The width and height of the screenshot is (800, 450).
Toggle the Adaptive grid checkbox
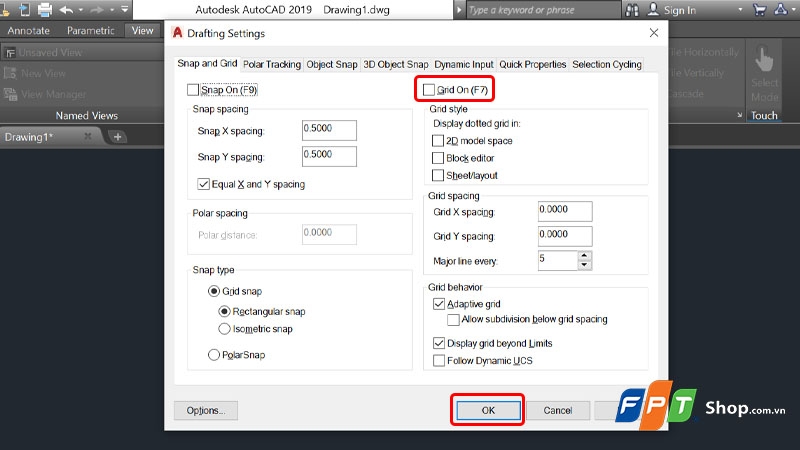438,304
